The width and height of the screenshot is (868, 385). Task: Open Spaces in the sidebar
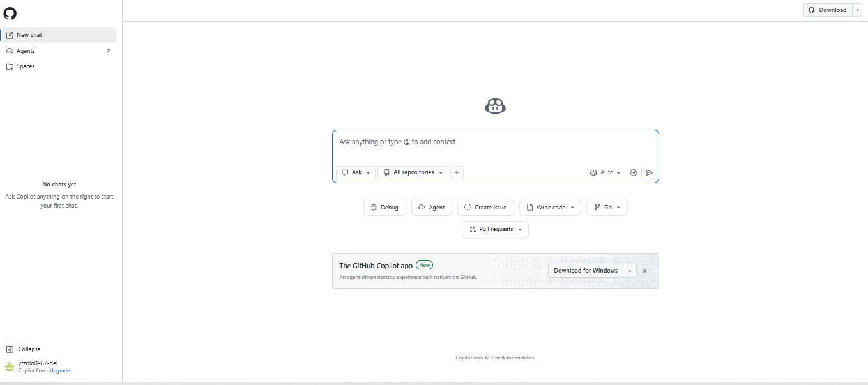pos(59,66)
